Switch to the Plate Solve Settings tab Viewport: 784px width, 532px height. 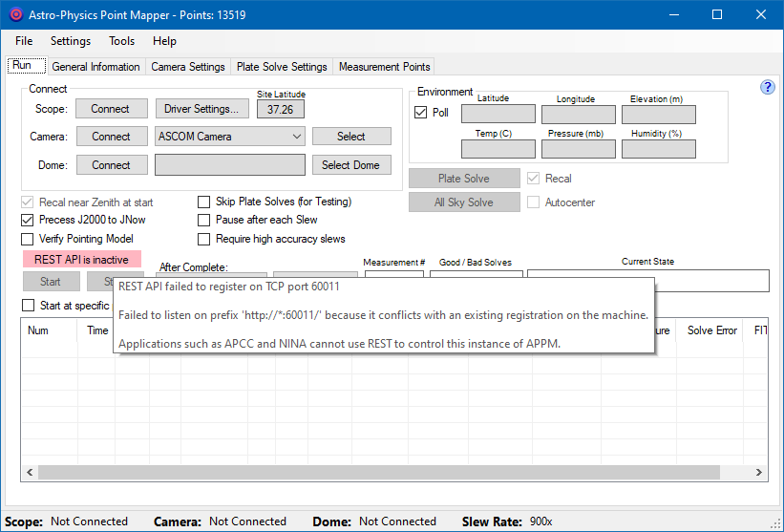pyautogui.click(x=282, y=67)
